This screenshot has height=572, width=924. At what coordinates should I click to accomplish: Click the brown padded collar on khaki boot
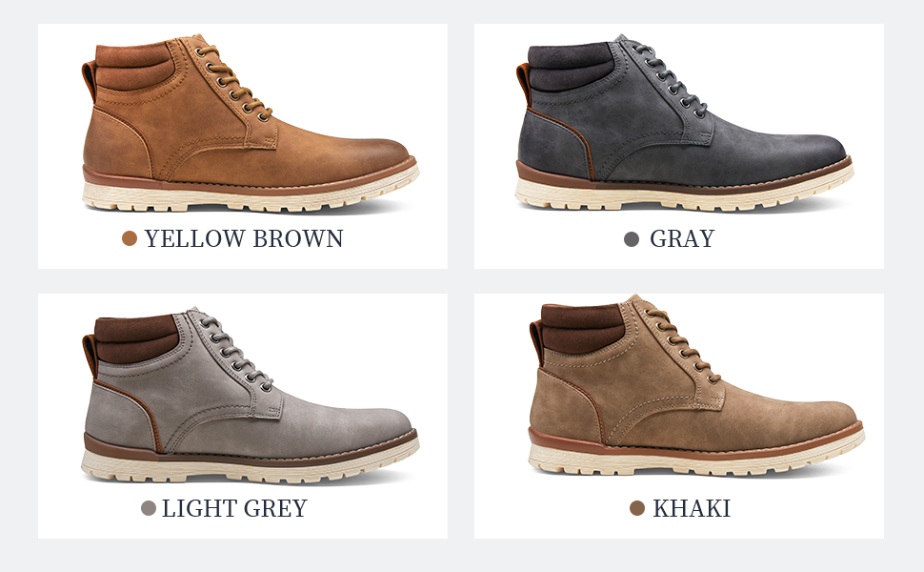[580, 329]
